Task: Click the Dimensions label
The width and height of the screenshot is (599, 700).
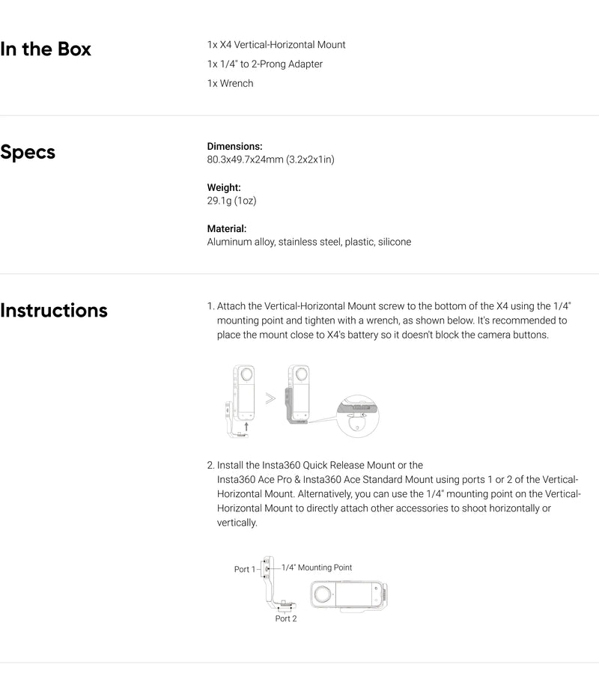Action: pos(235,147)
